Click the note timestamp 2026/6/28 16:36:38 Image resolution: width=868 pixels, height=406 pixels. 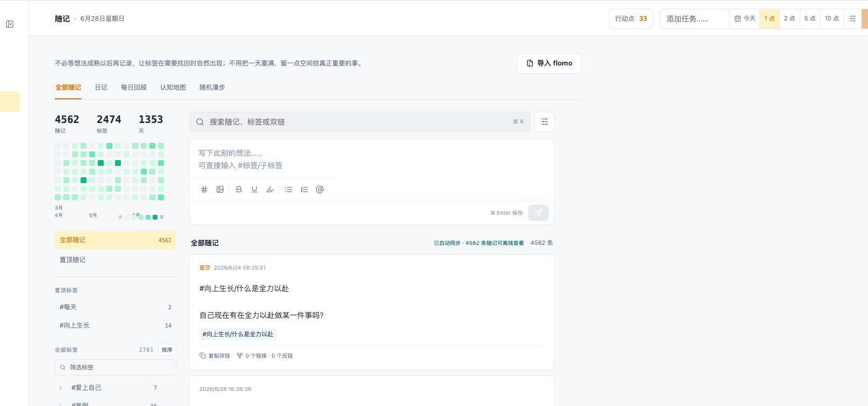tap(225, 389)
